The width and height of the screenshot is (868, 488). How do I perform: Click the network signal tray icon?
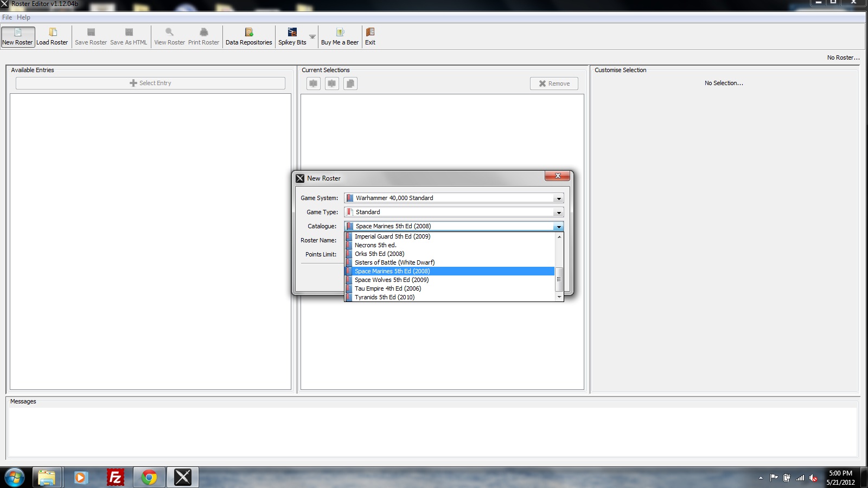tap(800, 478)
